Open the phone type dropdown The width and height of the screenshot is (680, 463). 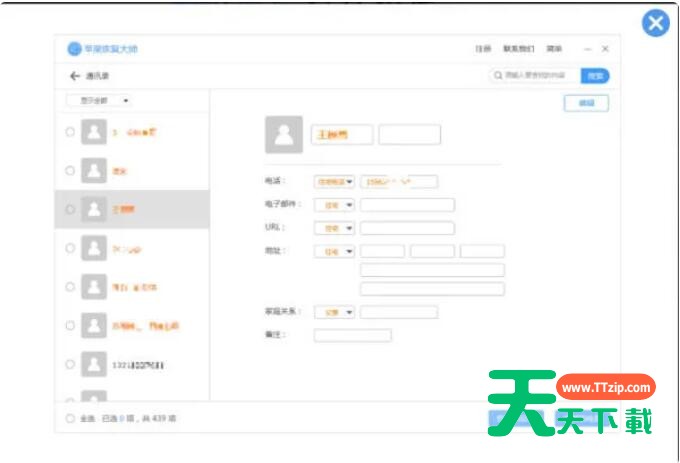(334, 182)
